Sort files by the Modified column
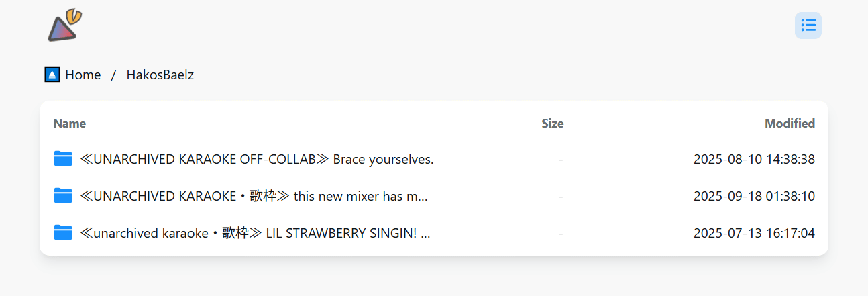This screenshot has width=868, height=296. pos(790,124)
